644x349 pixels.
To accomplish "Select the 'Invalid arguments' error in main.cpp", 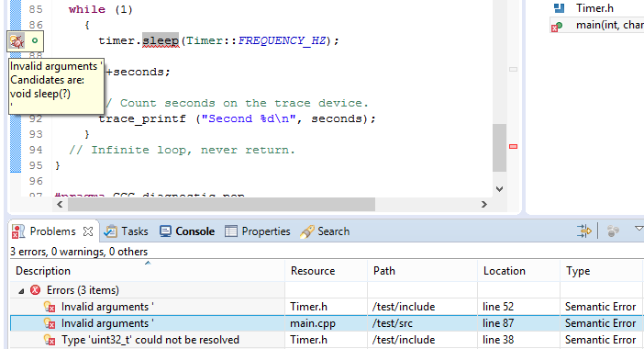I will 107,323.
